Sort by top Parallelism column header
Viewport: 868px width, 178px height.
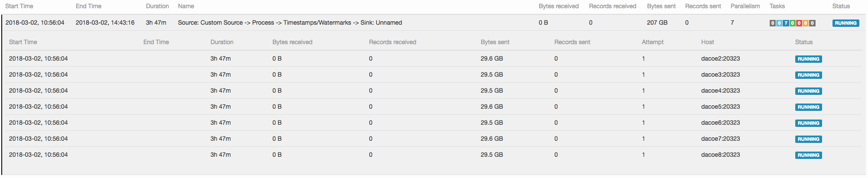(745, 6)
